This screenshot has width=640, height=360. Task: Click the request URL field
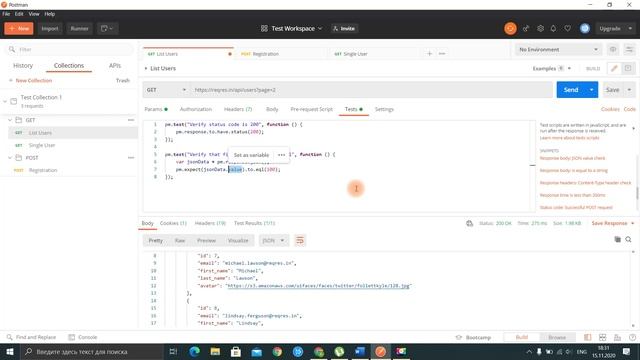pyautogui.click(x=371, y=90)
